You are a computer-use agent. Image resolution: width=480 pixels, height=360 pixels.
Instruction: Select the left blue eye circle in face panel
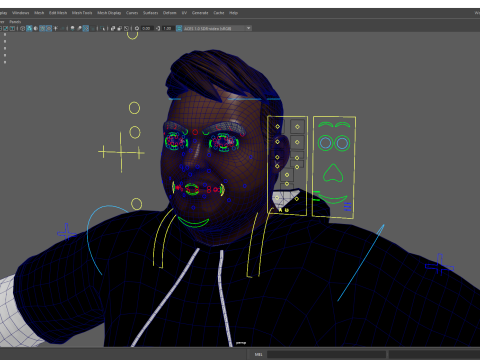325,143
